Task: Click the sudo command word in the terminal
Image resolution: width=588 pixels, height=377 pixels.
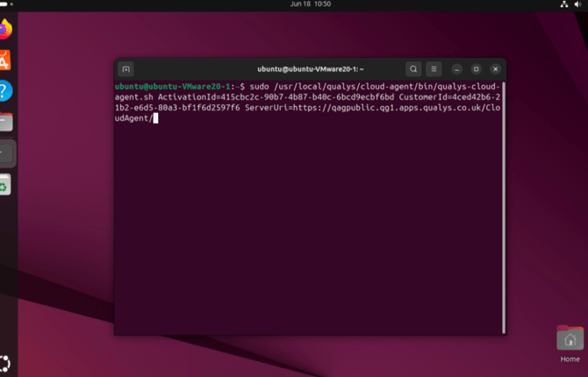Action: 260,87
